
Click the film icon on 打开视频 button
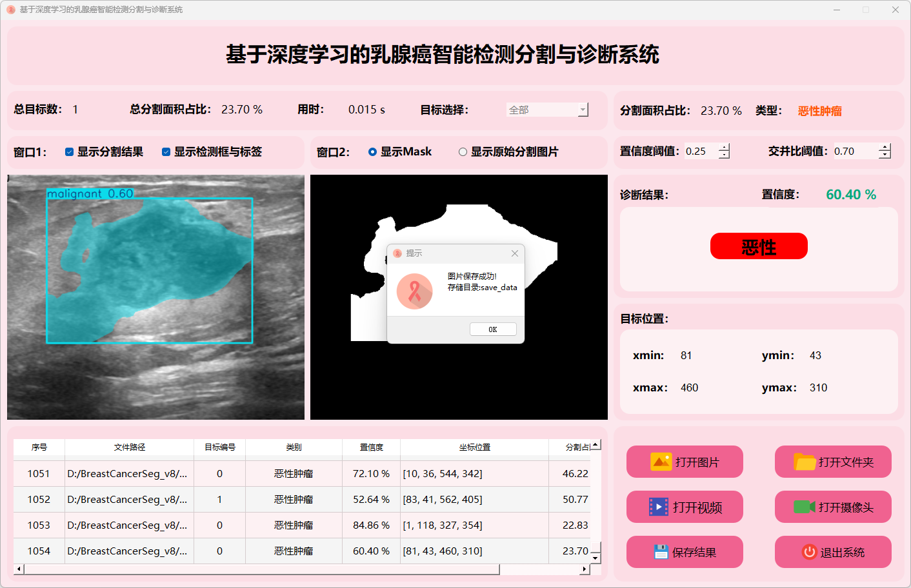[x=659, y=507]
